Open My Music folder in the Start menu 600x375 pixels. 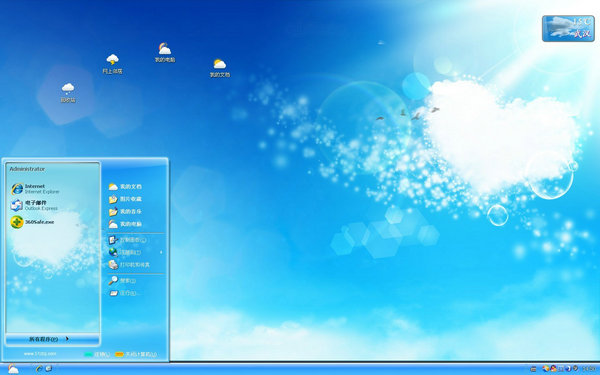click(125, 212)
